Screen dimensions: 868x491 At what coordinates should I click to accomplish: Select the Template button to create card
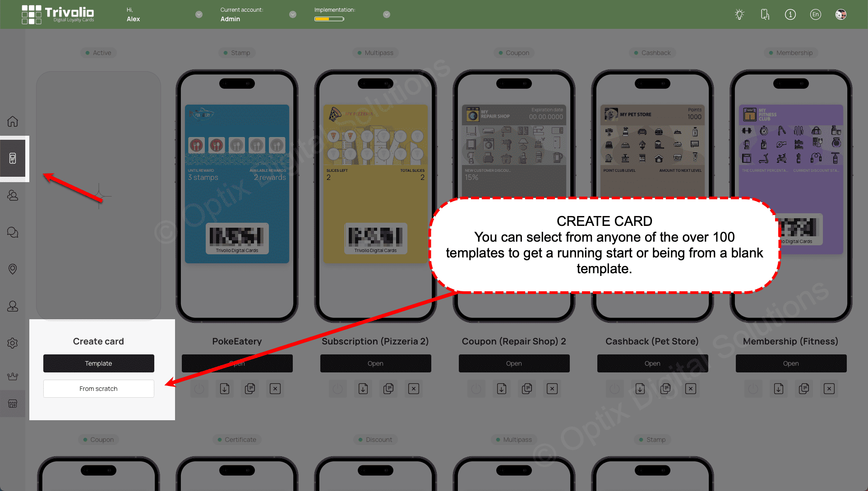[x=98, y=363]
